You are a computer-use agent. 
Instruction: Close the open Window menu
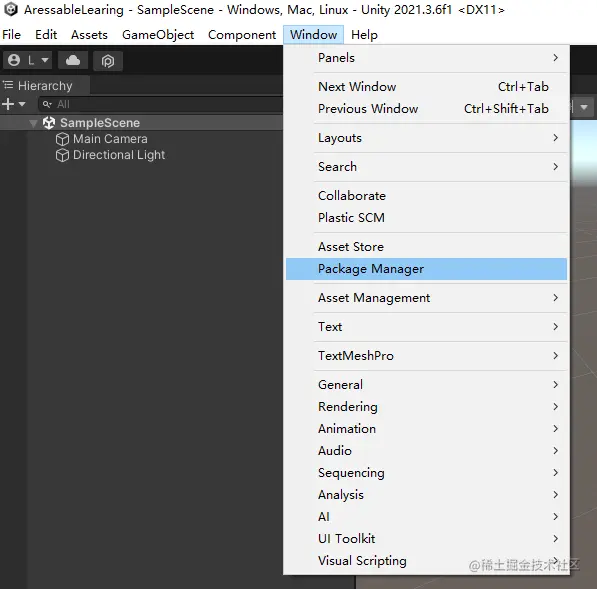click(x=313, y=35)
